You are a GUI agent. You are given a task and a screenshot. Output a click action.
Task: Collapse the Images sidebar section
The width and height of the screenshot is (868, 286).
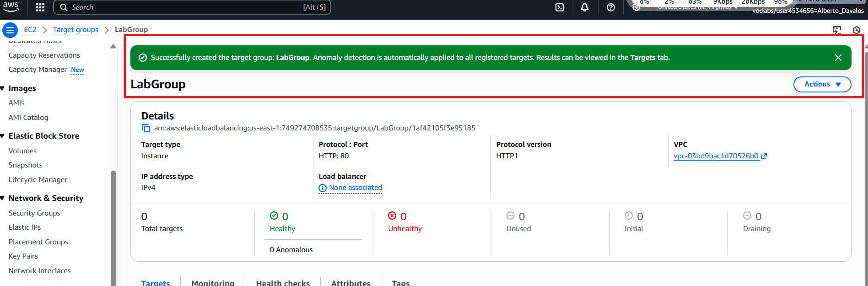pos(3,88)
